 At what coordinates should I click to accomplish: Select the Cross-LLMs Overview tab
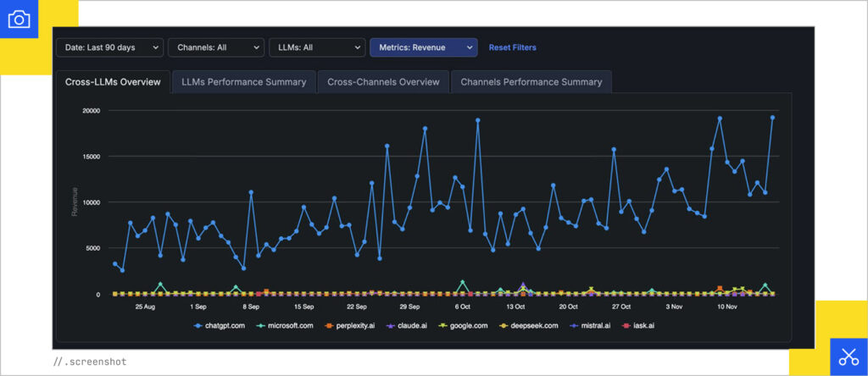click(x=113, y=82)
